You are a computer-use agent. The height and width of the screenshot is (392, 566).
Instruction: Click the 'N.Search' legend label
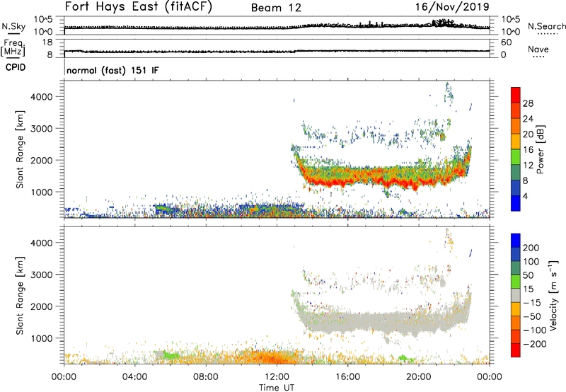[x=546, y=26]
